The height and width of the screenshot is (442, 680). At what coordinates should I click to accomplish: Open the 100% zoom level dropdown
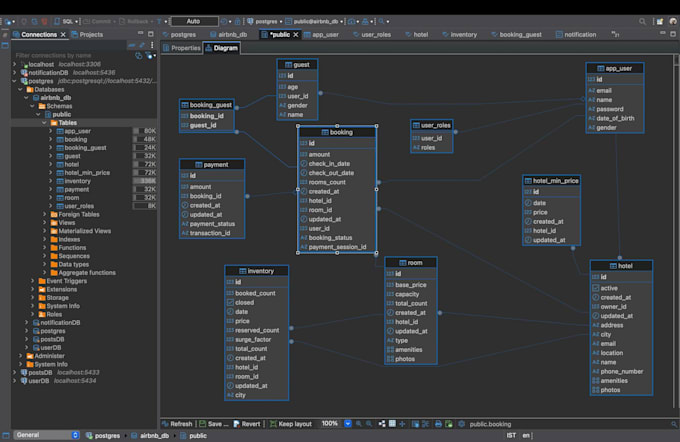point(348,423)
